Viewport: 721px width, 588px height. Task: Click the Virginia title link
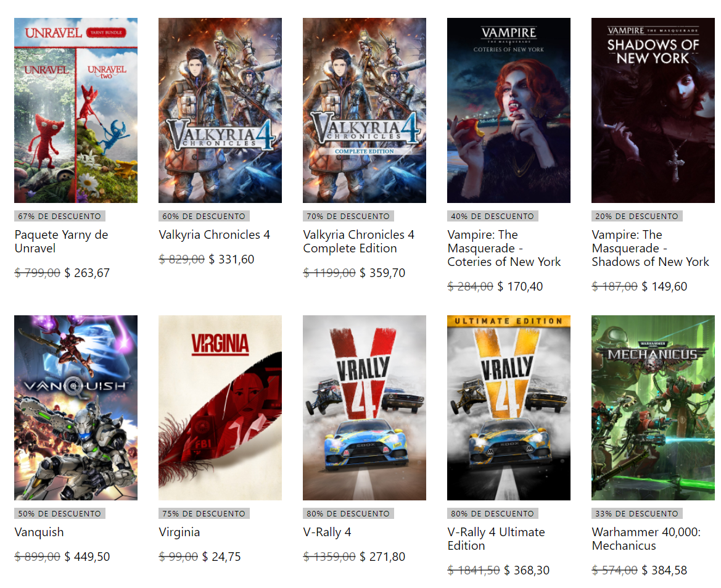(x=179, y=532)
